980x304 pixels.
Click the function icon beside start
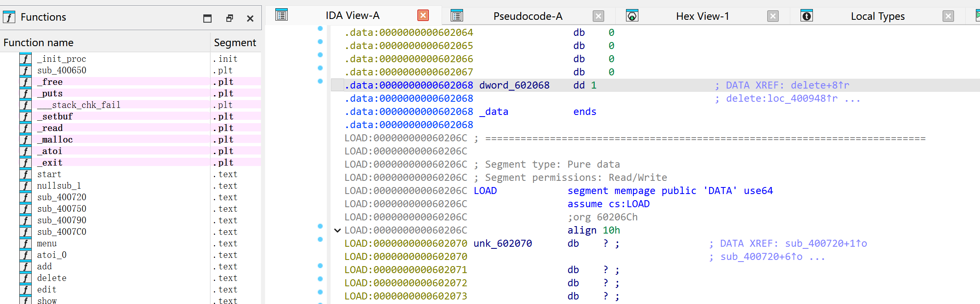pos(26,174)
